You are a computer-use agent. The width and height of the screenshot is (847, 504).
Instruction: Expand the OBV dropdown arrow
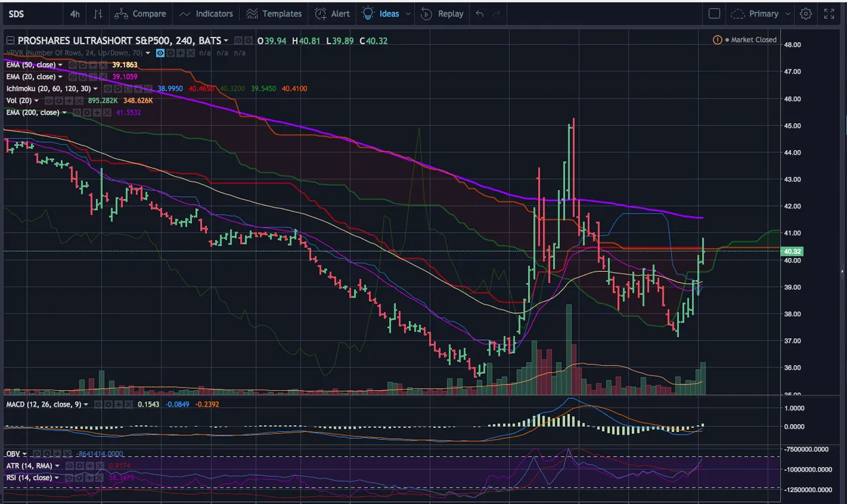coord(24,454)
